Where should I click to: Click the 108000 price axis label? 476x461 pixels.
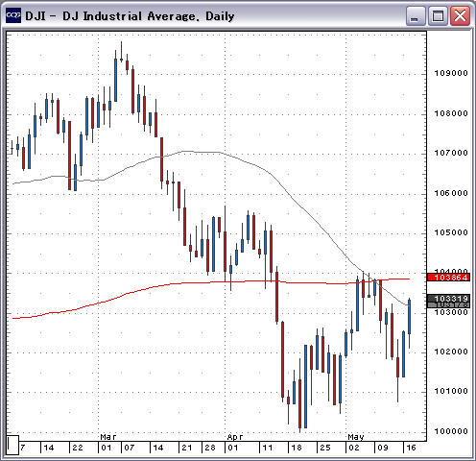[x=451, y=113]
